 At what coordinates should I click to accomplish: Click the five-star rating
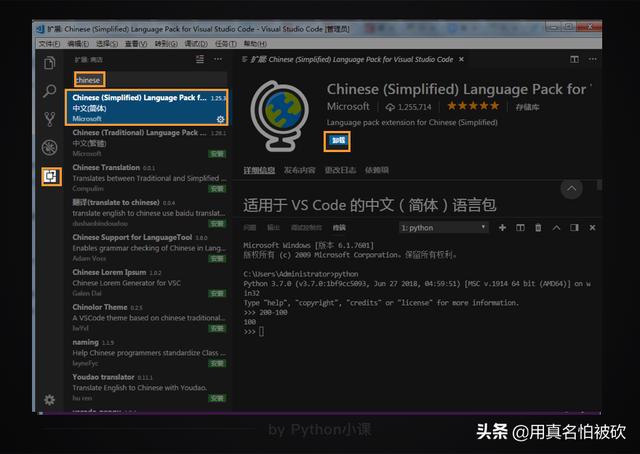tap(473, 106)
